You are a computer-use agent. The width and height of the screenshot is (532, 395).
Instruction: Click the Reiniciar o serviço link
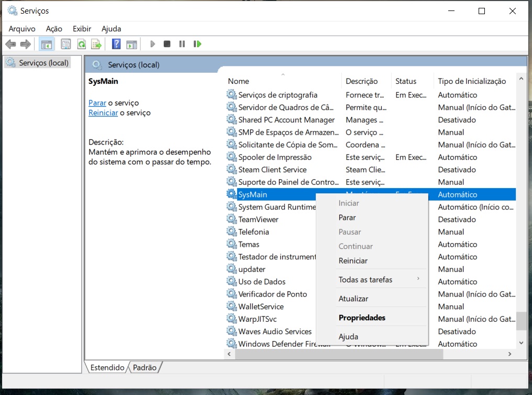103,113
